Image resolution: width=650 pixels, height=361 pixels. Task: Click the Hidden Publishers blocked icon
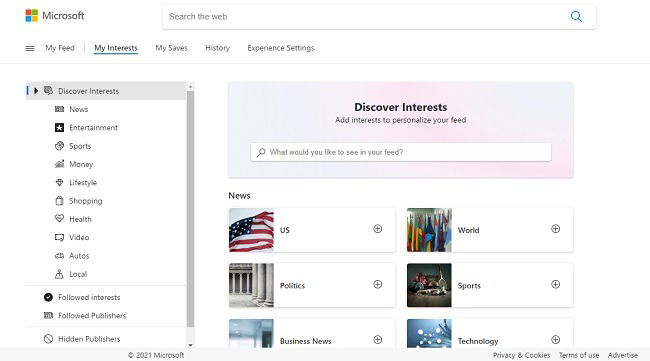[x=49, y=339]
